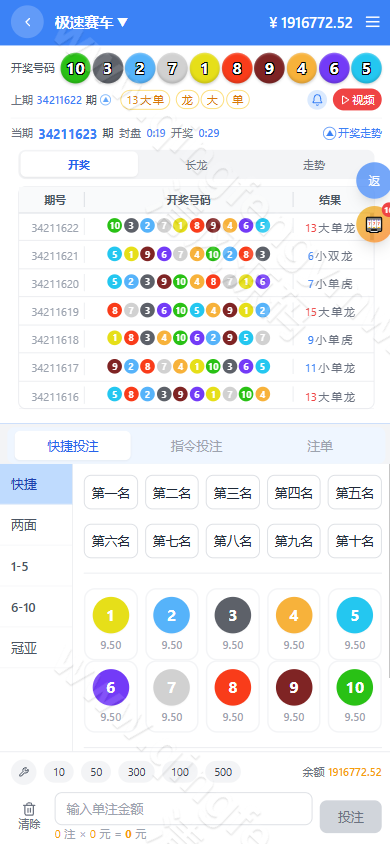Toggle the 第八名 position option
The width and height of the screenshot is (390, 844).
tap(233, 541)
